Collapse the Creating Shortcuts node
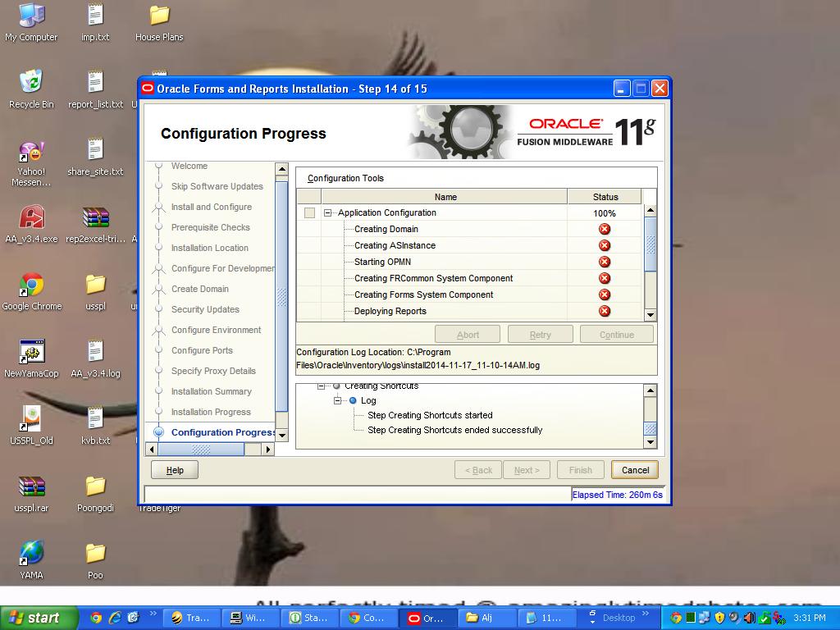840x630 pixels. point(322,386)
